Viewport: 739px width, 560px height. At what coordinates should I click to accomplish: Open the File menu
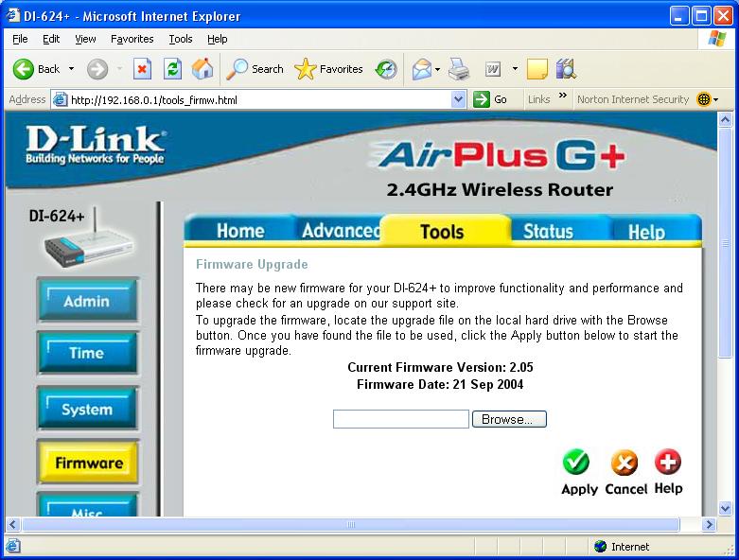click(x=20, y=39)
